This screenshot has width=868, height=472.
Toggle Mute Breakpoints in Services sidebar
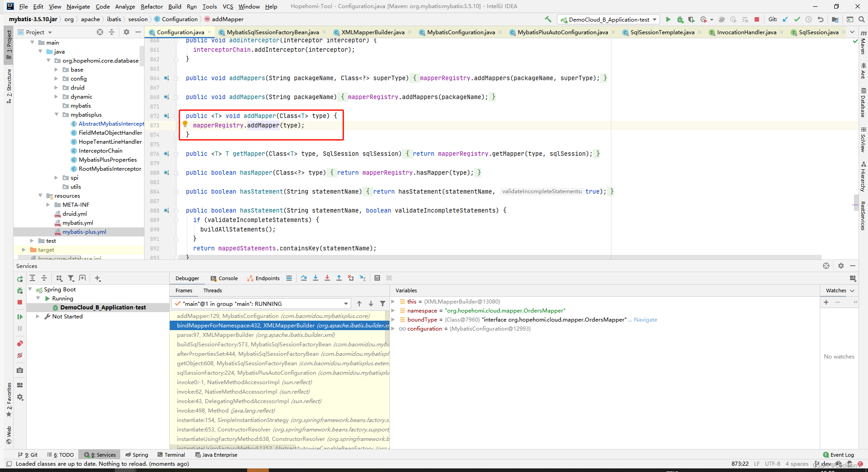click(20, 355)
